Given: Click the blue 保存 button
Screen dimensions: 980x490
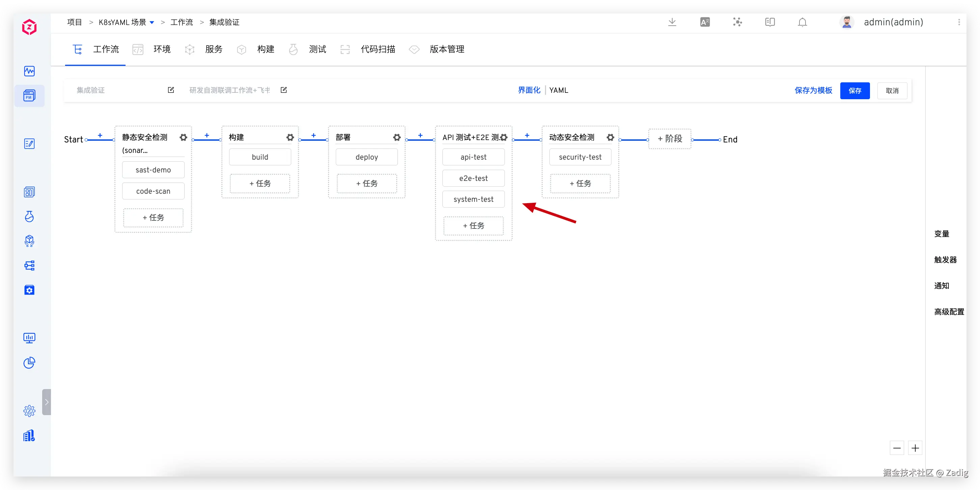Looking at the screenshot, I should 854,91.
